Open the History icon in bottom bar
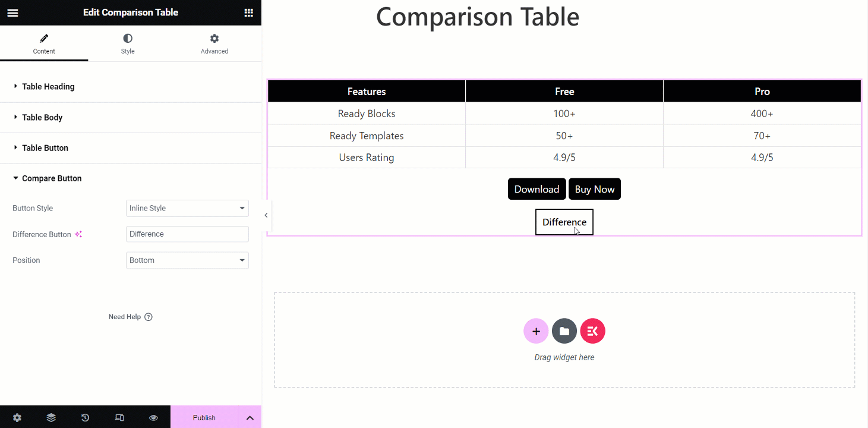Image resolution: width=868 pixels, height=428 pixels. click(85, 418)
